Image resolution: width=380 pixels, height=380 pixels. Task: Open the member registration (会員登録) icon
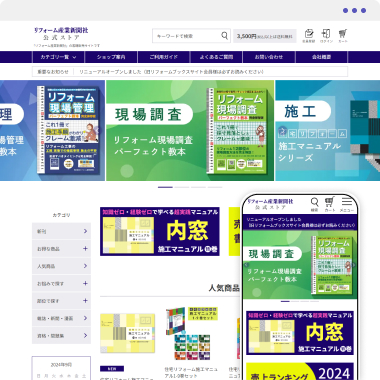[x=309, y=34]
